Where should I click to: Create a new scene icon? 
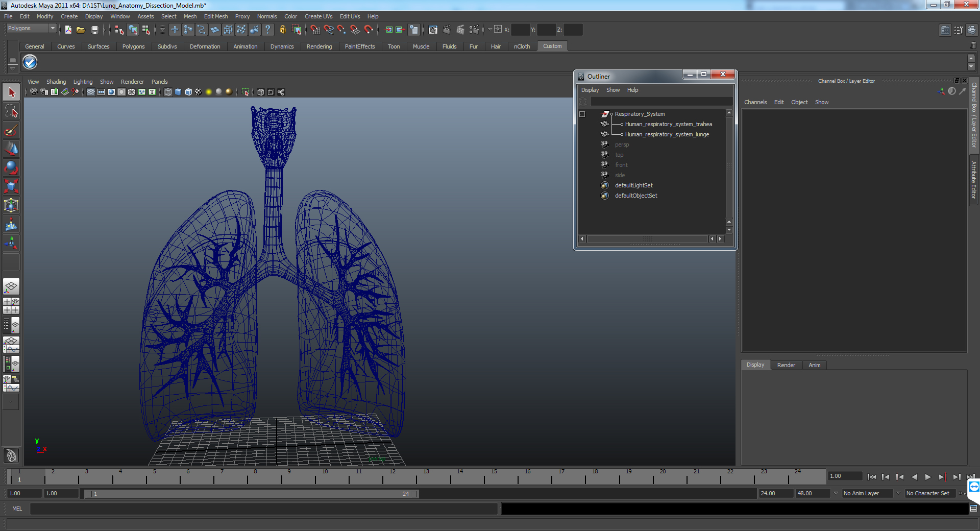pos(68,30)
